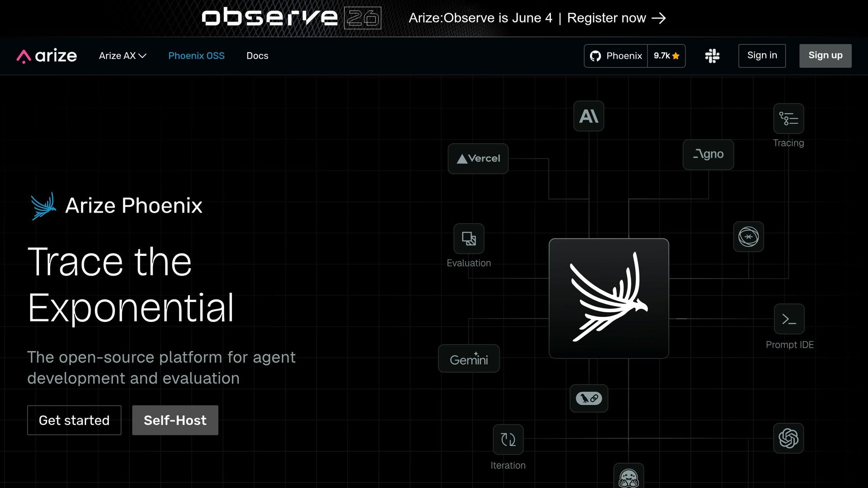Click the 'Prompt IDE' label text

click(790, 345)
